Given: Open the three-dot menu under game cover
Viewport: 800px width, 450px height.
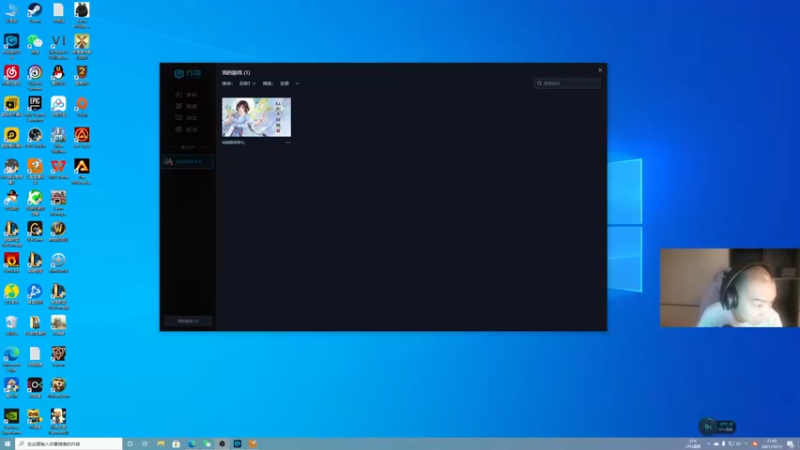Looking at the screenshot, I should [x=288, y=142].
